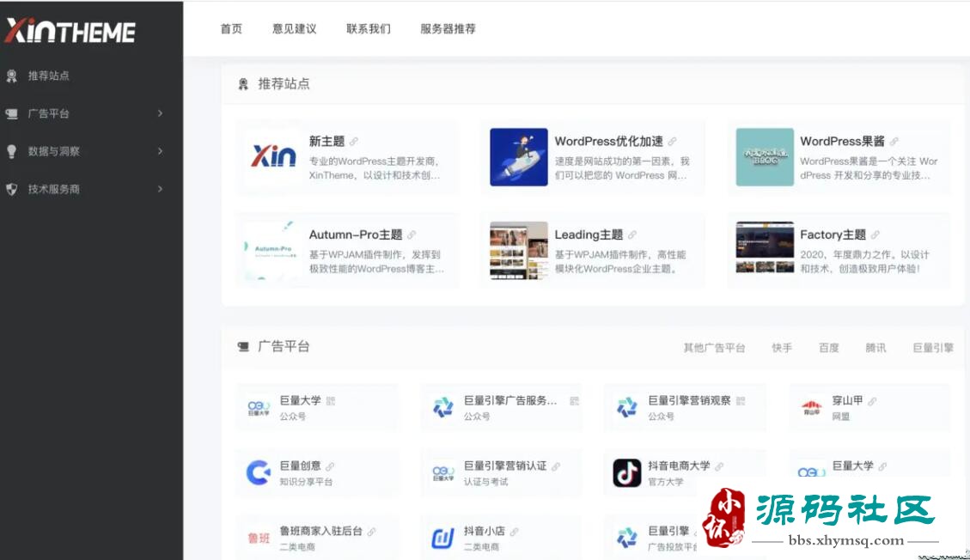Click the link icon next to Leading主题

pyautogui.click(x=632, y=234)
